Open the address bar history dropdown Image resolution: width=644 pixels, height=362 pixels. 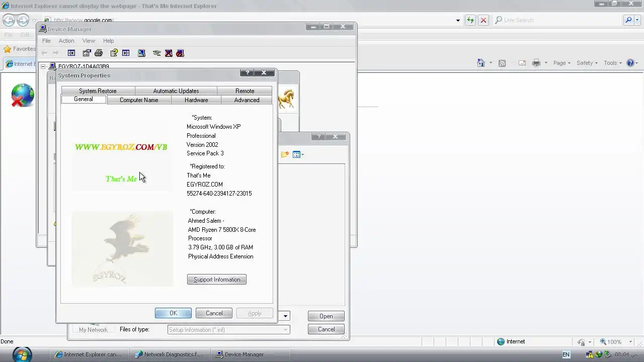pyautogui.click(x=458, y=21)
